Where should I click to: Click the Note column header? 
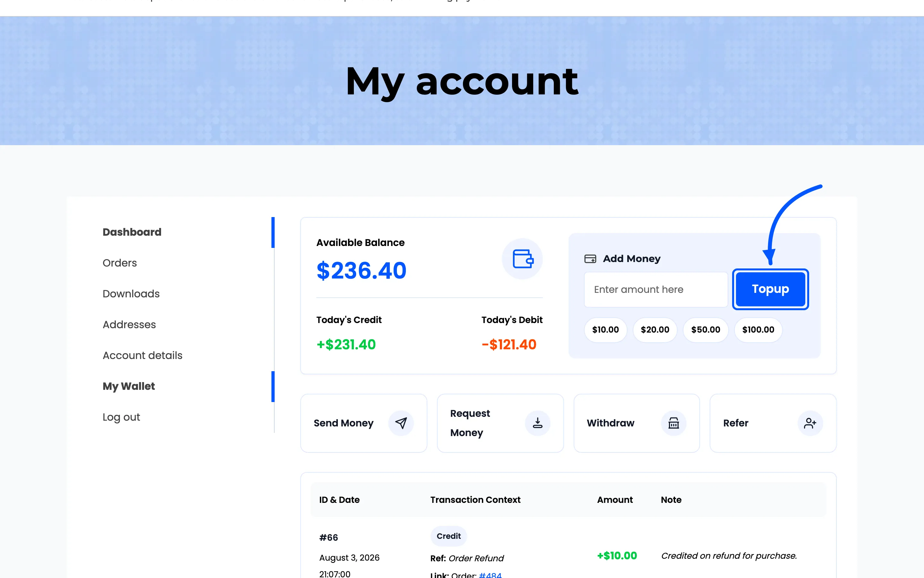pos(671,500)
